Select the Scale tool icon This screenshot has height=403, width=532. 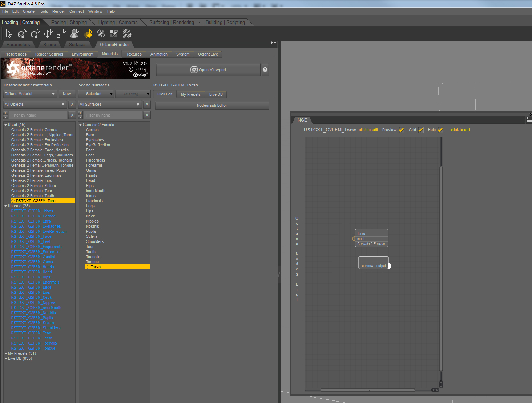tap(61, 34)
